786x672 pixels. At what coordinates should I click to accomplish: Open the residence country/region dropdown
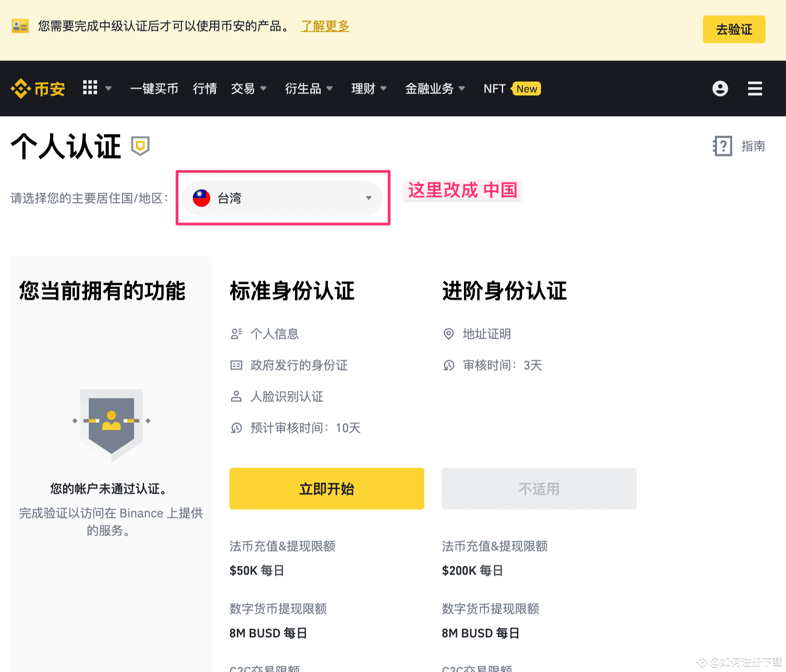[x=282, y=198]
